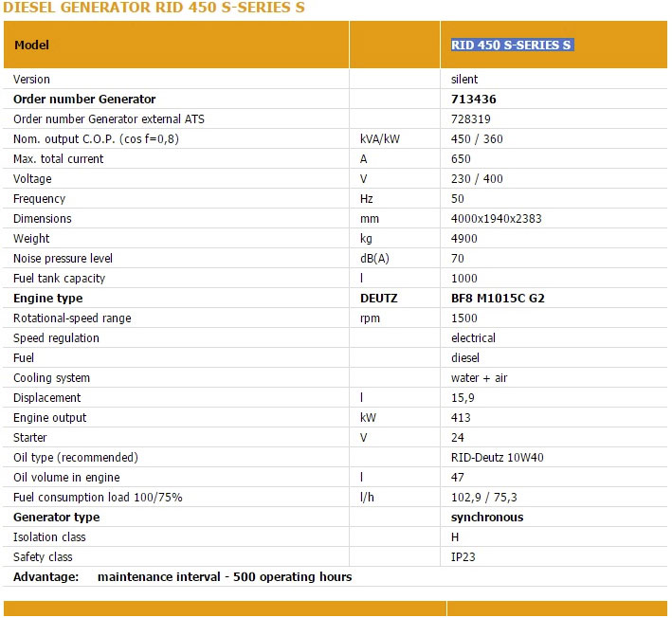Viewport: 672px width, 618px height.
Task: Click the engine output value '413'
Action: 461,418
